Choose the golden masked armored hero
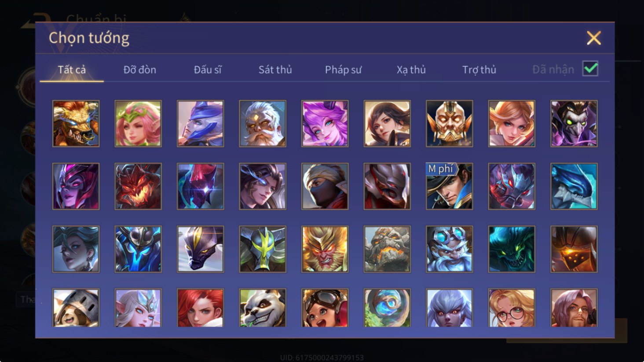 point(450,123)
